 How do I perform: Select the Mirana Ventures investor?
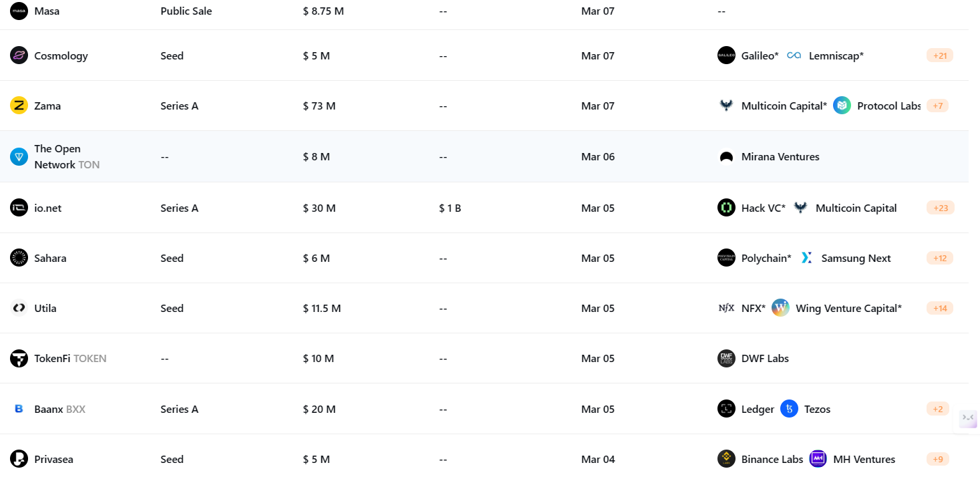(x=780, y=157)
